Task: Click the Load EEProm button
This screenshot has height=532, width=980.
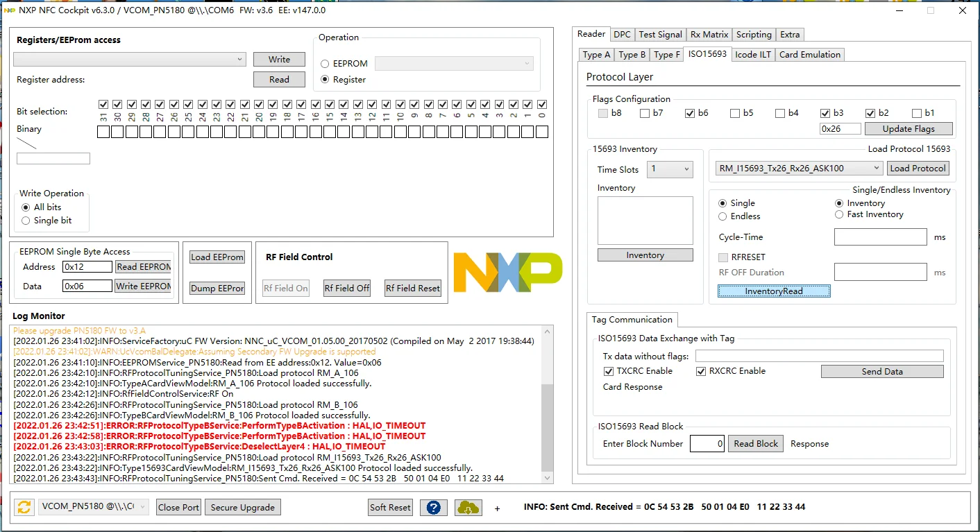Action: (217, 257)
